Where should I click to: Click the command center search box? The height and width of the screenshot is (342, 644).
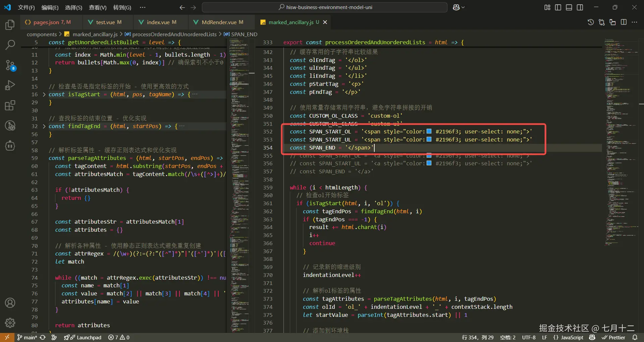point(324,7)
